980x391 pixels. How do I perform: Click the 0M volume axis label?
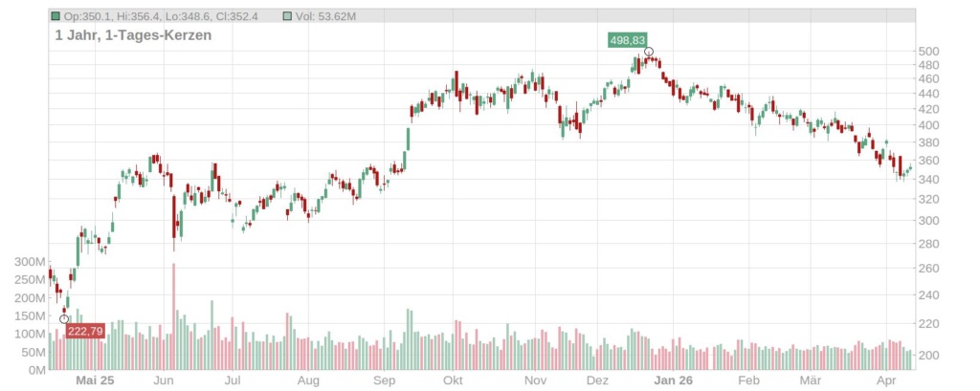pyautogui.click(x=36, y=370)
